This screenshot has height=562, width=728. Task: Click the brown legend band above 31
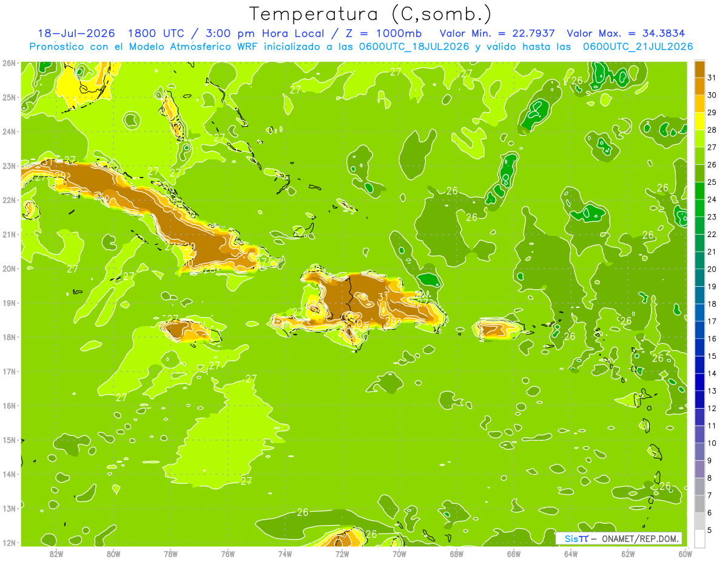coord(699,69)
